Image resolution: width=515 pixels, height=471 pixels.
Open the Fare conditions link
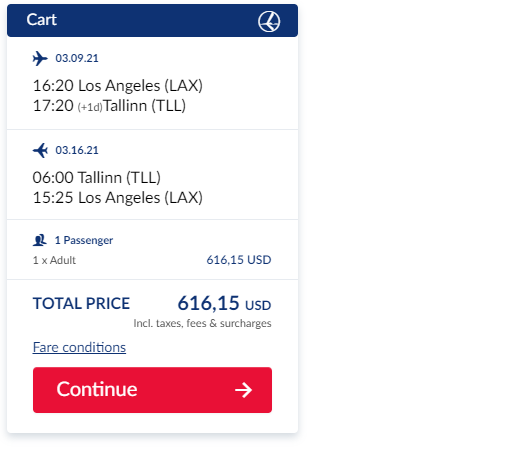79,347
